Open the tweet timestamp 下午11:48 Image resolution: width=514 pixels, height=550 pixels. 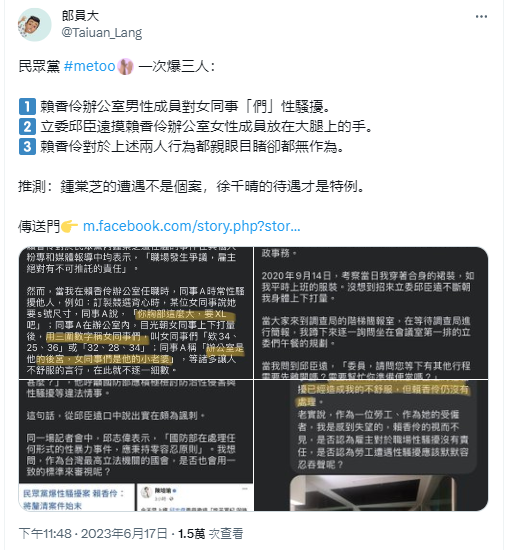(x=45, y=534)
